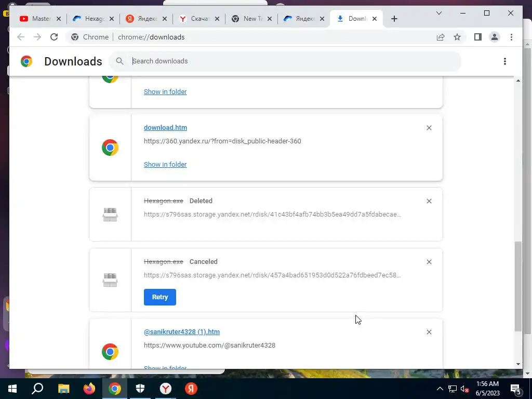Reload the downloads page

click(x=54, y=37)
